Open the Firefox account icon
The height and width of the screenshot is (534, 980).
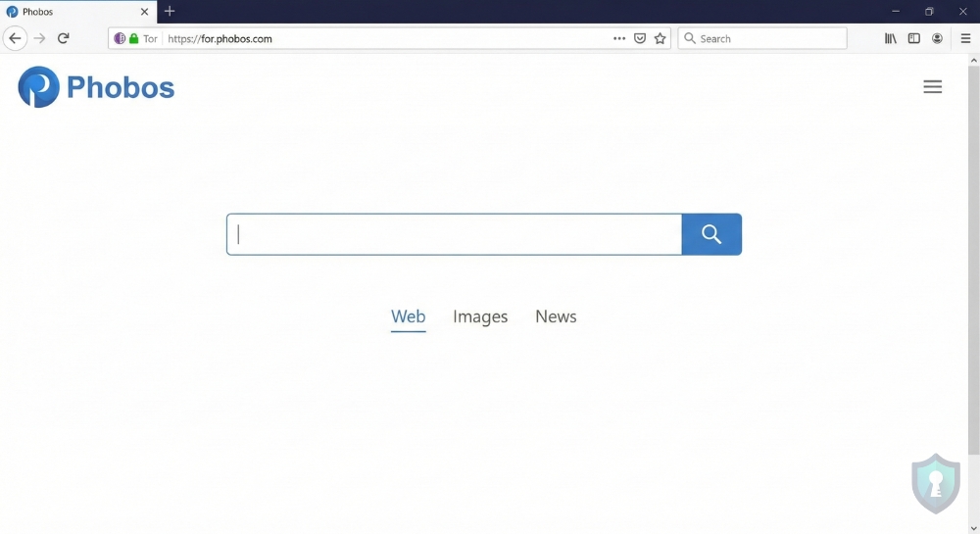[938, 38]
